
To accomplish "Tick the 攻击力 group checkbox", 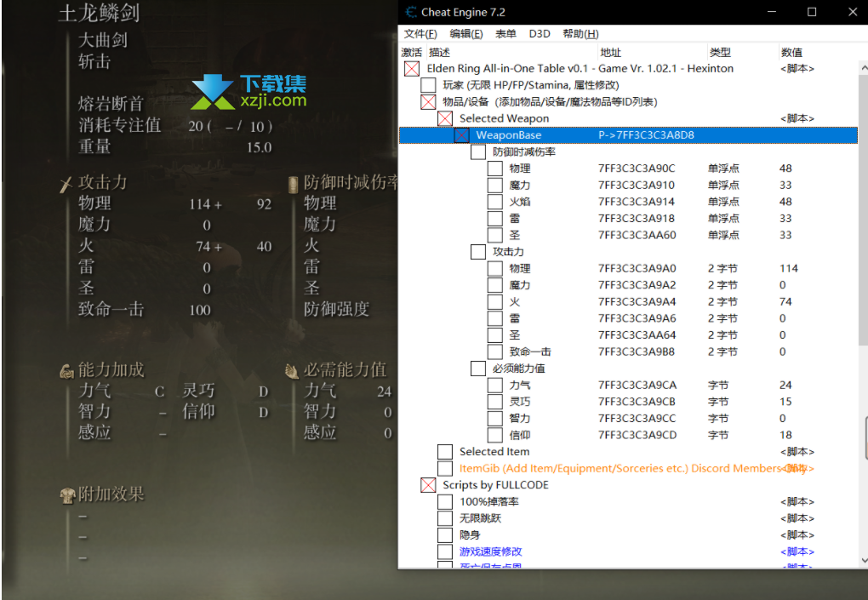I will [477, 252].
